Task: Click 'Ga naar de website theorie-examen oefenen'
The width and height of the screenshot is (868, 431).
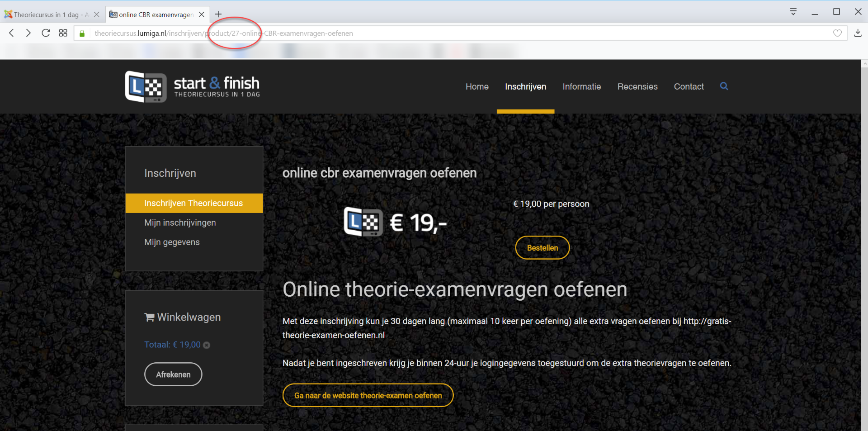Action: (368, 395)
